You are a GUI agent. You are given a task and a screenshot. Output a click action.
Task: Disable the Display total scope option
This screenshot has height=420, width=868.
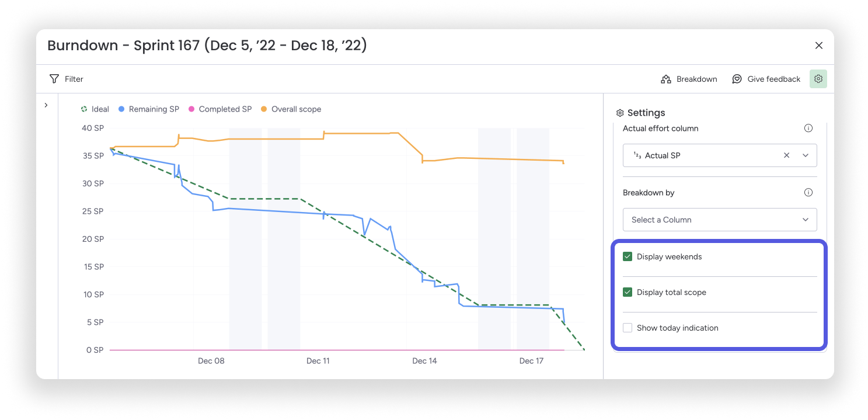point(628,291)
